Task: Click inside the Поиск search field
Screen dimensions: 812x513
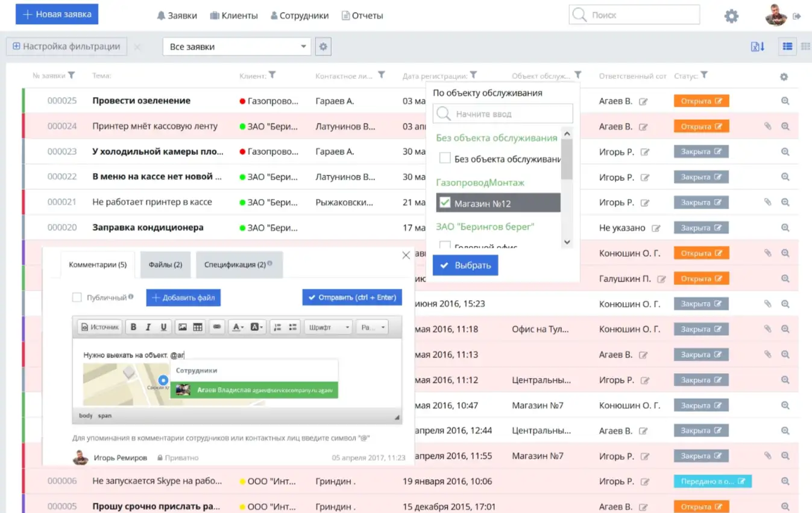Action: point(633,13)
